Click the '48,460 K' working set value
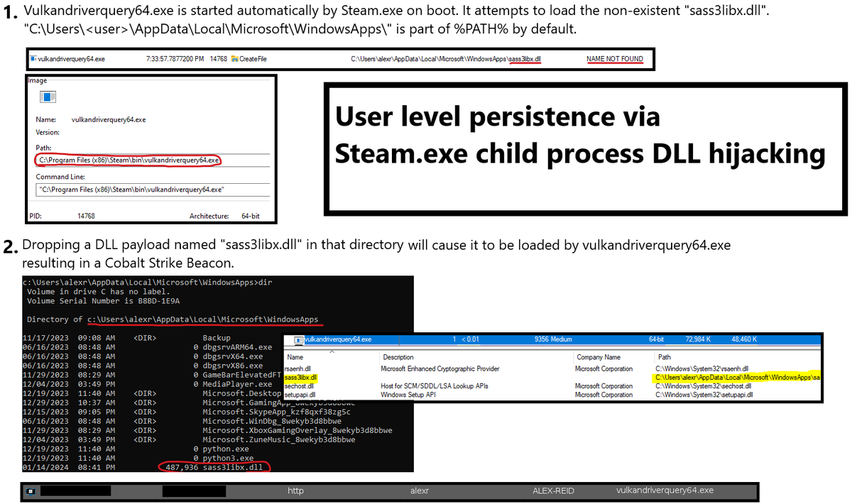The image size is (852, 504). (x=743, y=339)
